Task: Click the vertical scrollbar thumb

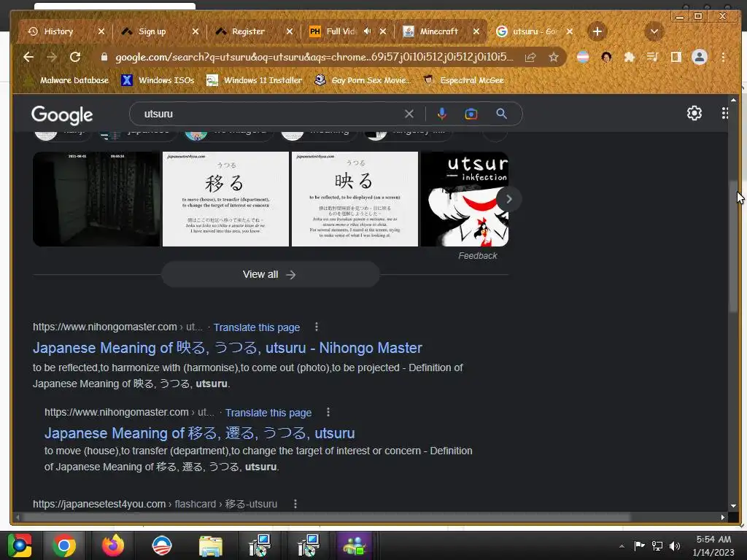Action: coord(733,245)
